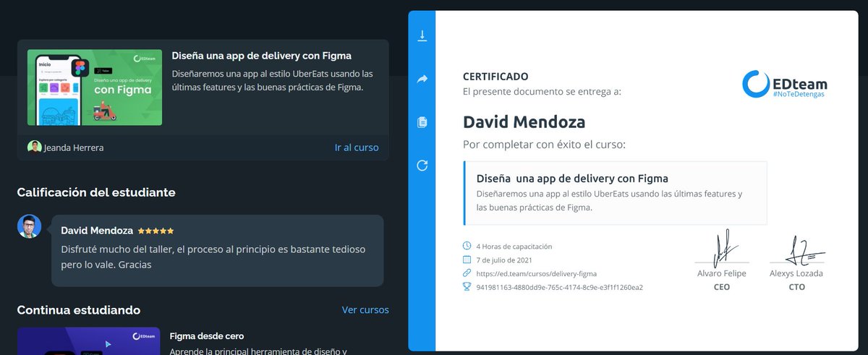The height and width of the screenshot is (355, 868).
Task: Open the "Ver cursos" link
Action: (x=365, y=309)
